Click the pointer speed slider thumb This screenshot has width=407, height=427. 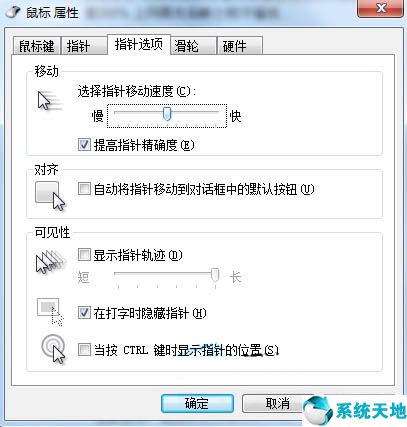coord(167,114)
